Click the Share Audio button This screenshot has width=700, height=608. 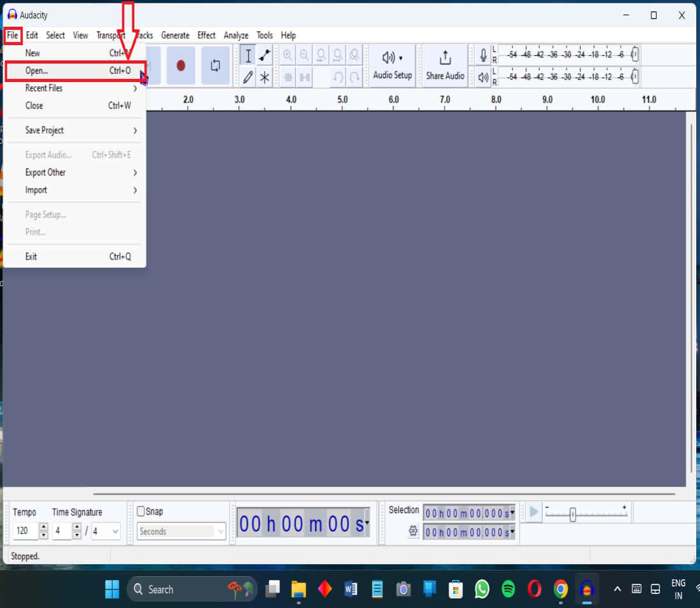pos(445,66)
